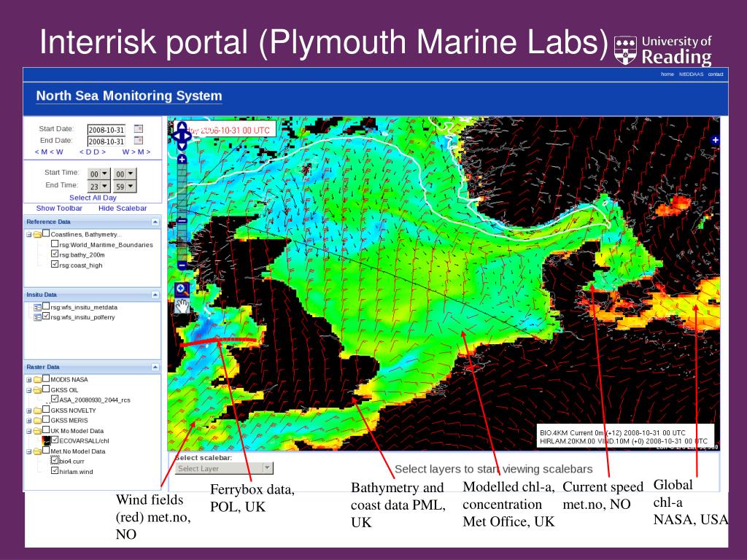Pan the map up with the arrow control
Image resolution: width=747 pixels, height=560 pixels.
tap(182, 127)
